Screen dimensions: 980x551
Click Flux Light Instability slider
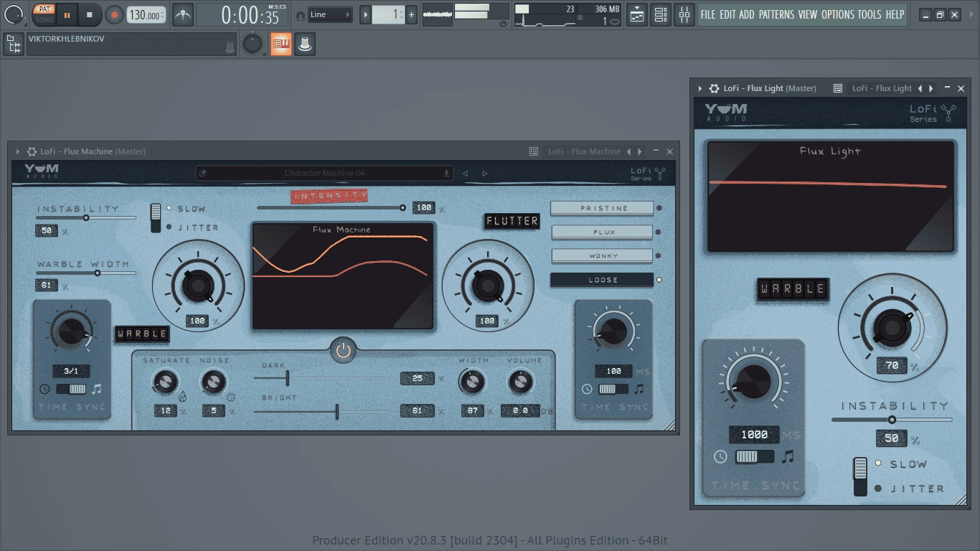[x=892, y=420]
